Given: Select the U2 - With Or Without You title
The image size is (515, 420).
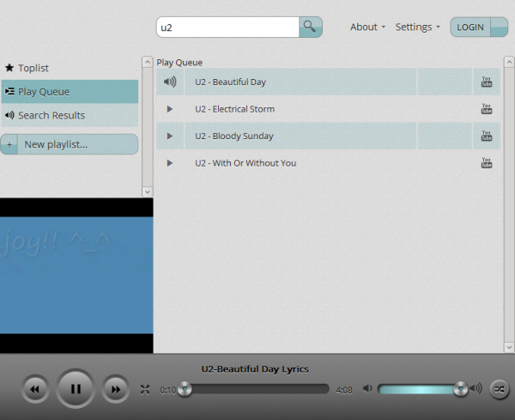Looking at the screenshot, I should tap(245, 163).
